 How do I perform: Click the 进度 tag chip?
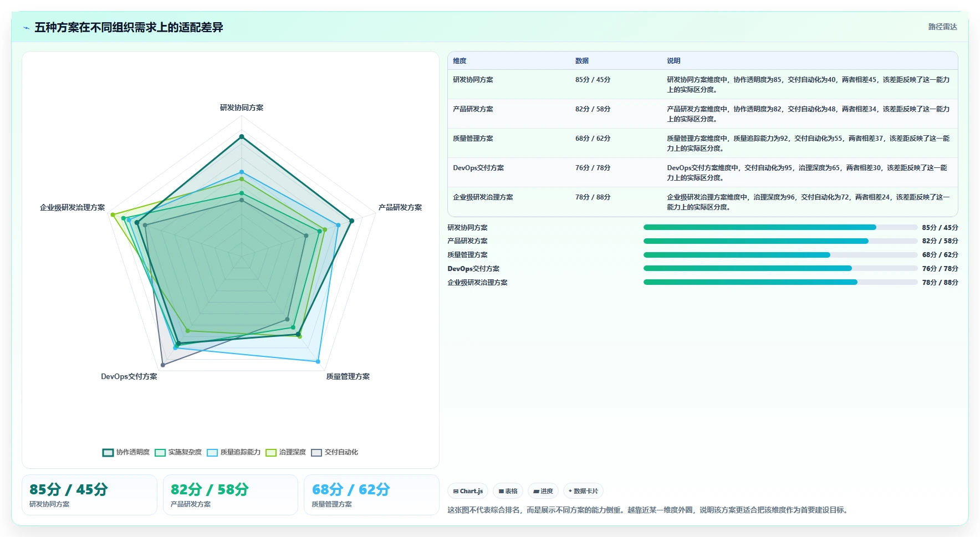(x=543, y=491)
